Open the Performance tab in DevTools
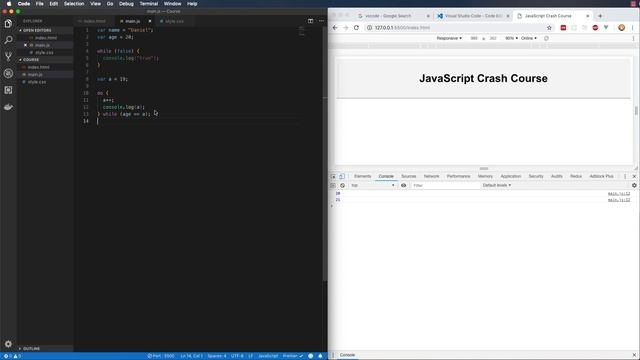 458,176
